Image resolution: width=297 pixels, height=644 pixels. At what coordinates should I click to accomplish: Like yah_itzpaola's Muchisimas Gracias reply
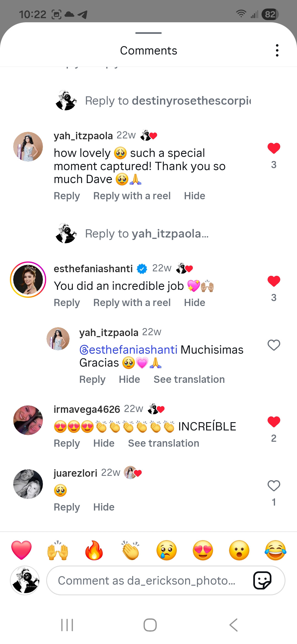pyautogui.click(x=274, y=345)
